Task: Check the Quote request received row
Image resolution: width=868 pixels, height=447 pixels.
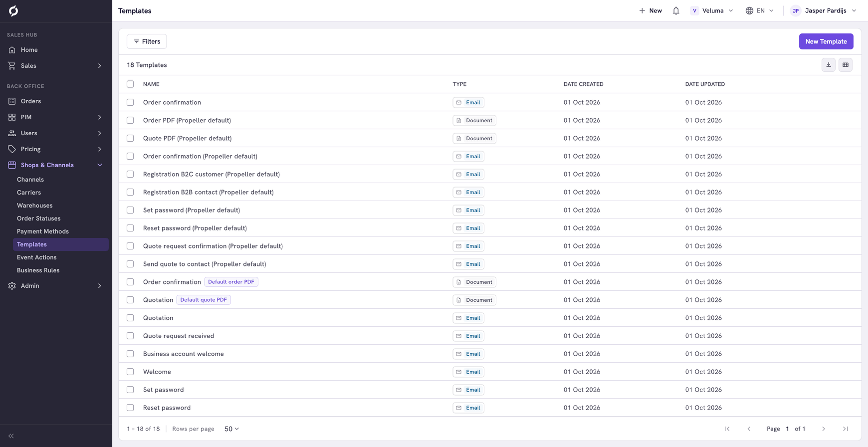Action: (x=130, y=336)
